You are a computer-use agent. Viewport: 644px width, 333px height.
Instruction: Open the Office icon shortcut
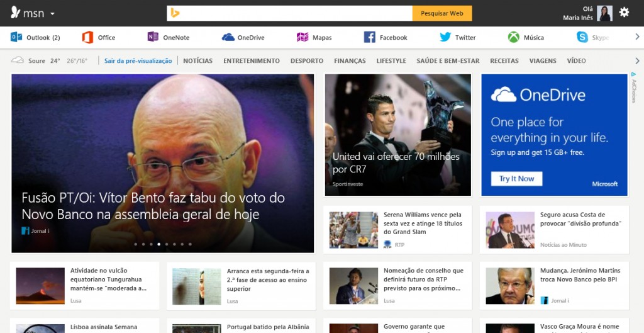(x=87, y=37)
